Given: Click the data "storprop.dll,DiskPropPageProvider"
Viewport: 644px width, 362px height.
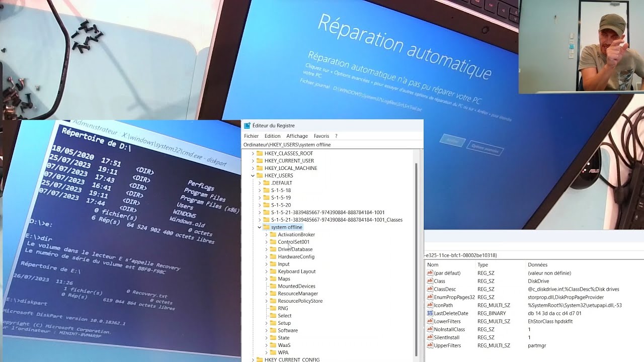Looking at the screenshot, I should 566,297.
